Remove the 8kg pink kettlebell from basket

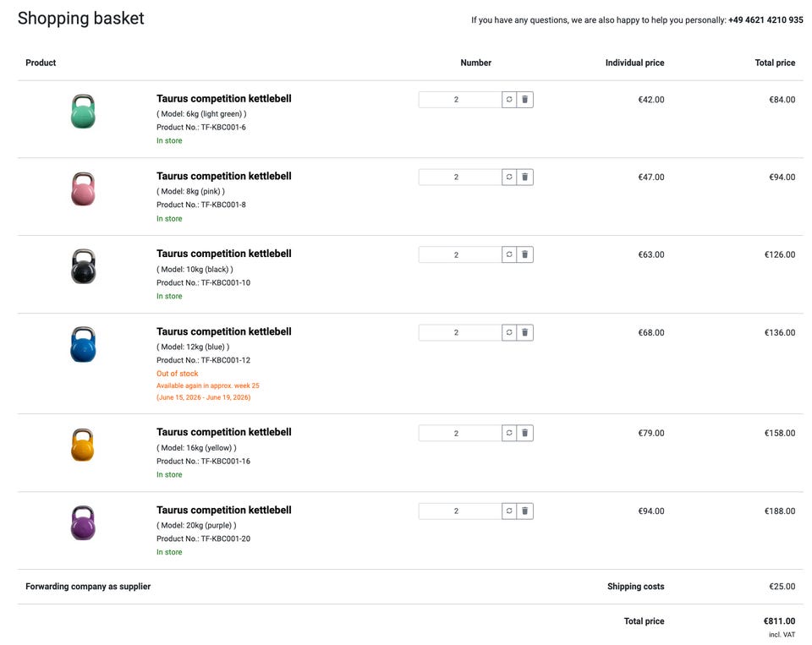click(x=524, y=178)
